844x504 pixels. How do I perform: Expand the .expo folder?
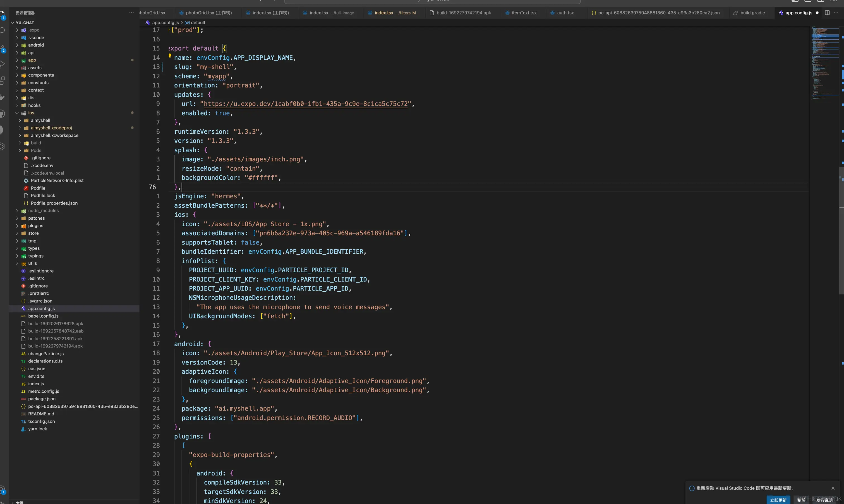(x=17, y=30)
